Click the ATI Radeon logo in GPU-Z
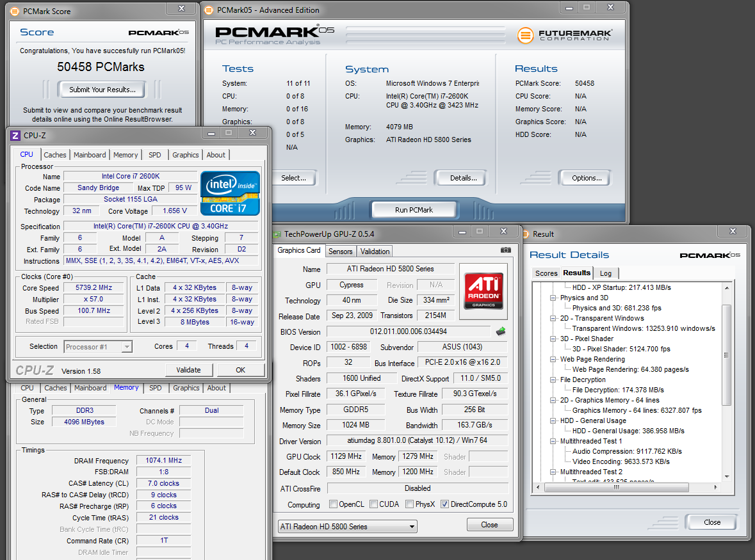 click(483, 291)
